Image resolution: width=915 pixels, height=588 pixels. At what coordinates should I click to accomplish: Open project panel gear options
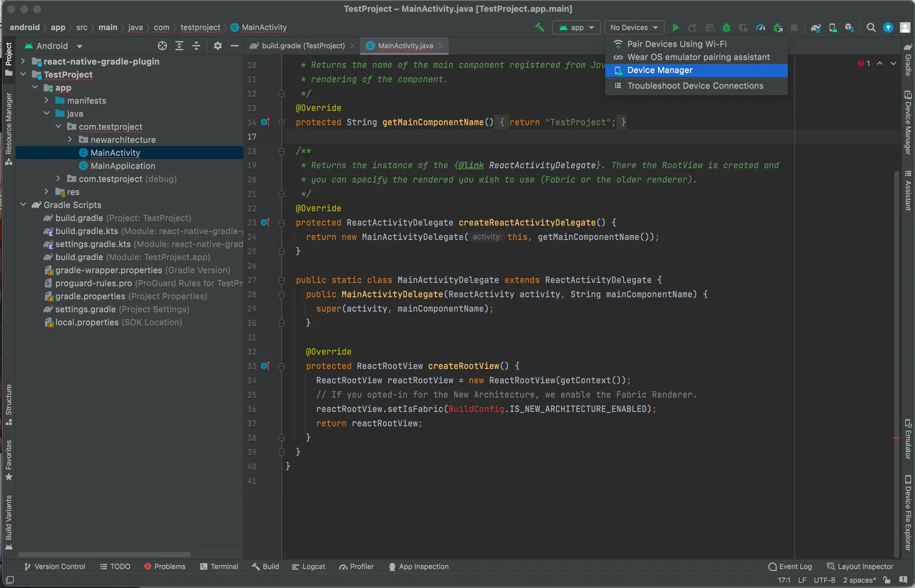click(218, 46)
